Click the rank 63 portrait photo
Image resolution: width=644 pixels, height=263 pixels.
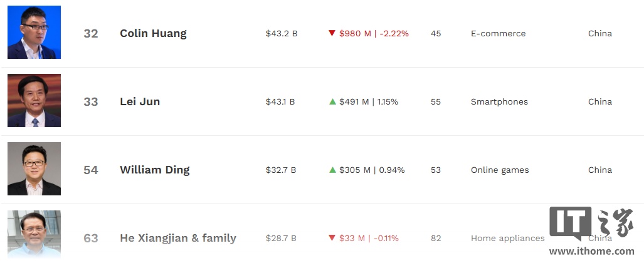pos(34,234)
